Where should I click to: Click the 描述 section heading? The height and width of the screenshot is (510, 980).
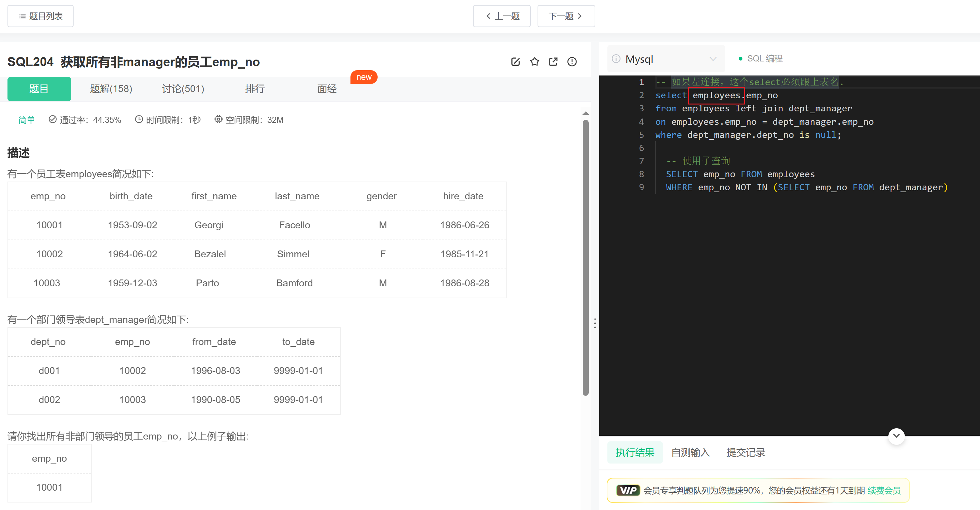tap(18, 153)
